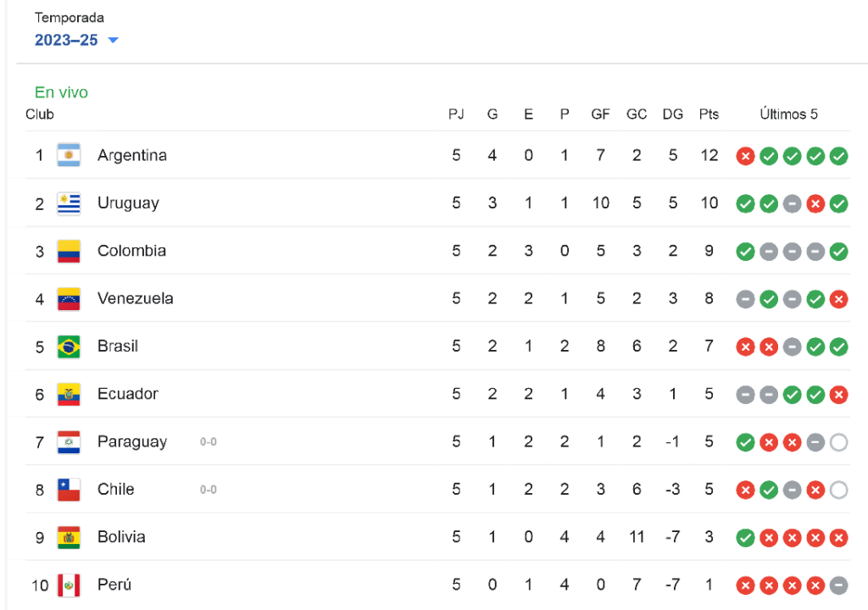
Task: Click Brazil's last green win icon
Action: tap(840, 347)
